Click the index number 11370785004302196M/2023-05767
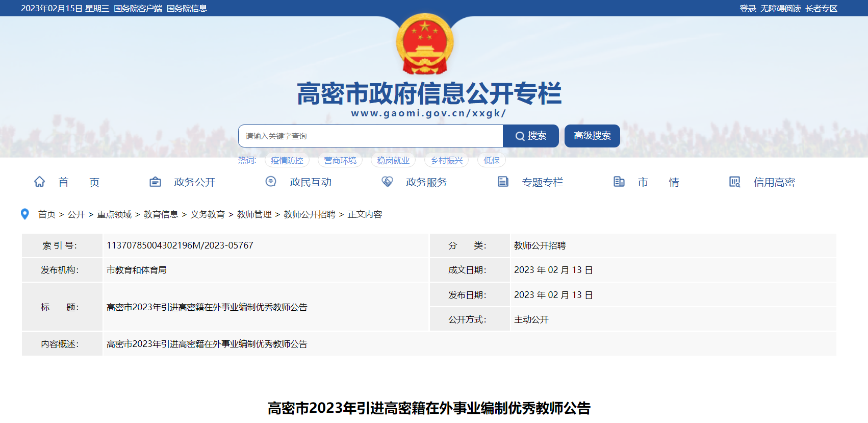This screenshot has height=423, width=868. coord(180,245)
